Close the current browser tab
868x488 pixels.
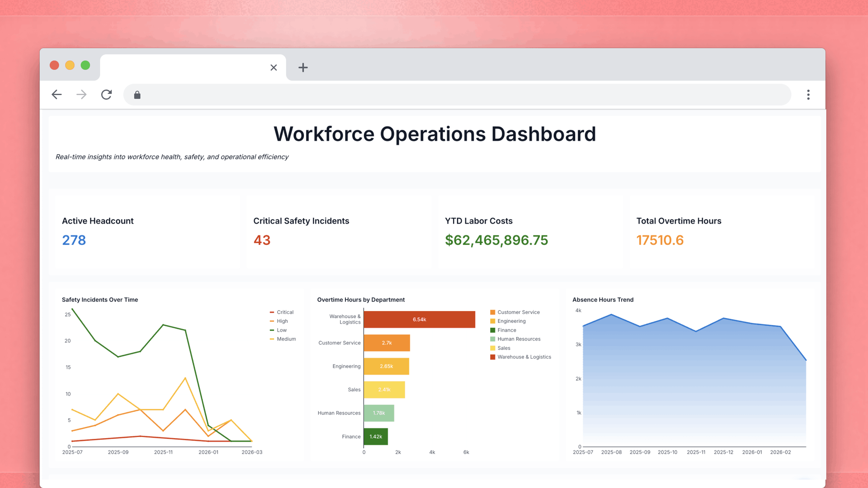[274, 67]
